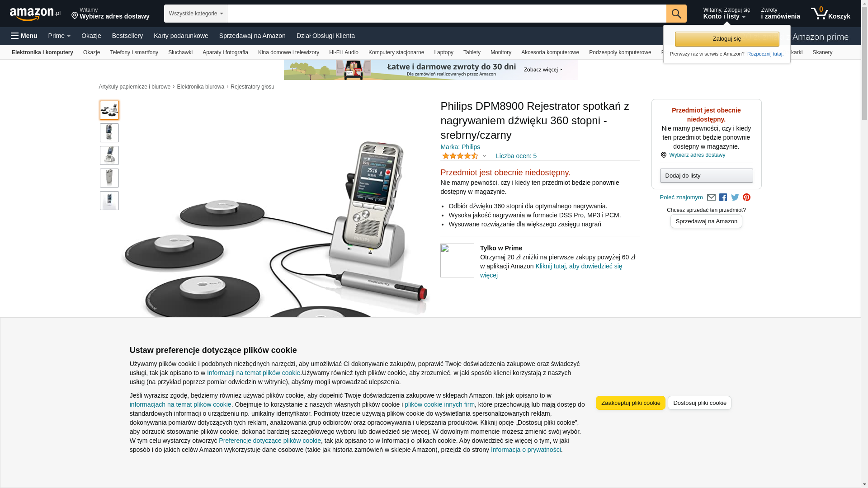
Task: Expand the Prime dropdown menu
Action: pyautogui.click(x=59, y=36)
